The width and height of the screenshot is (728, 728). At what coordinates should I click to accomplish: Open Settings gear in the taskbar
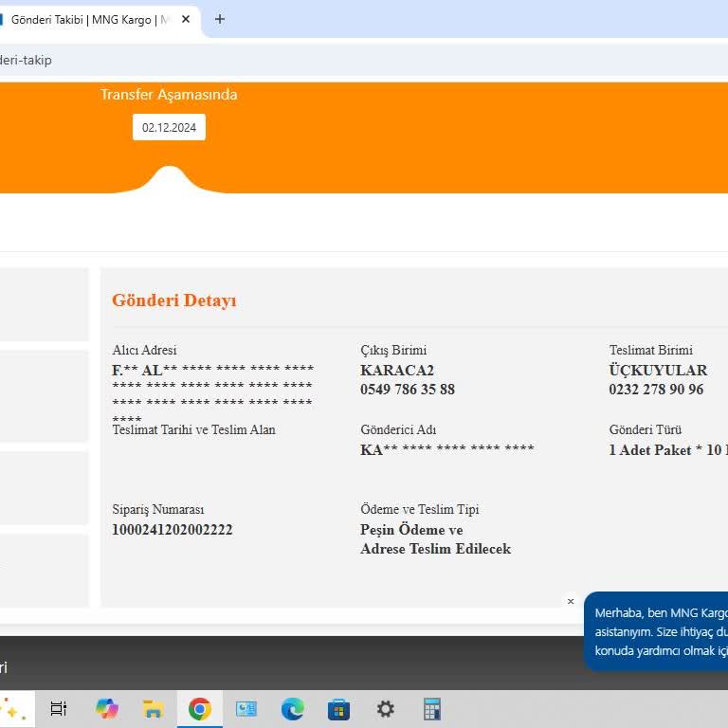tap(386, 709)
